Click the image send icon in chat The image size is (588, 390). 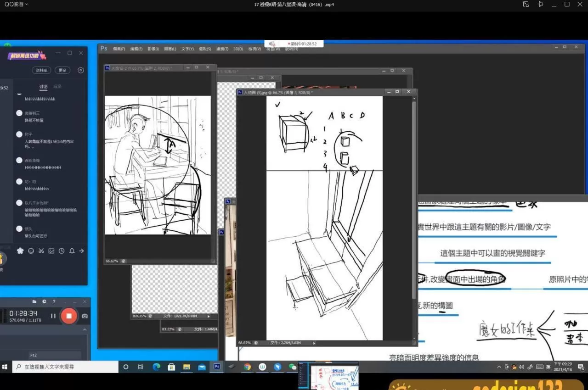pyautogui.click(x=51, y=251)
